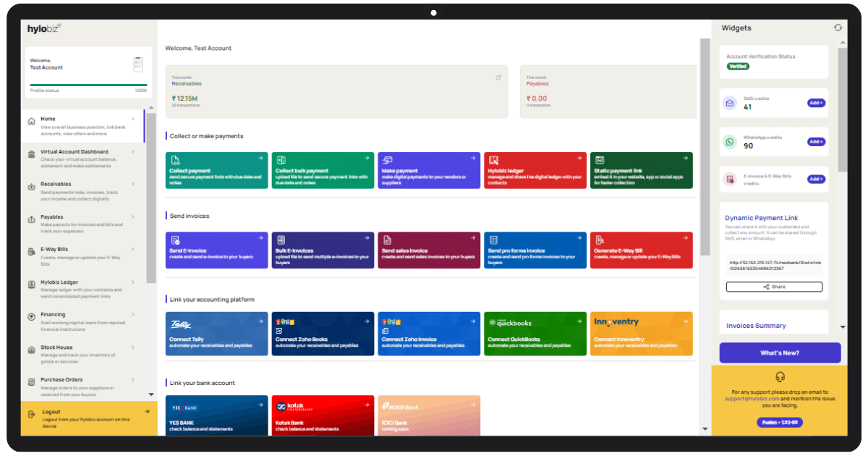Expand the Financing menu chevron
Viewport: 868px width, 456px height.
(132, 314)
